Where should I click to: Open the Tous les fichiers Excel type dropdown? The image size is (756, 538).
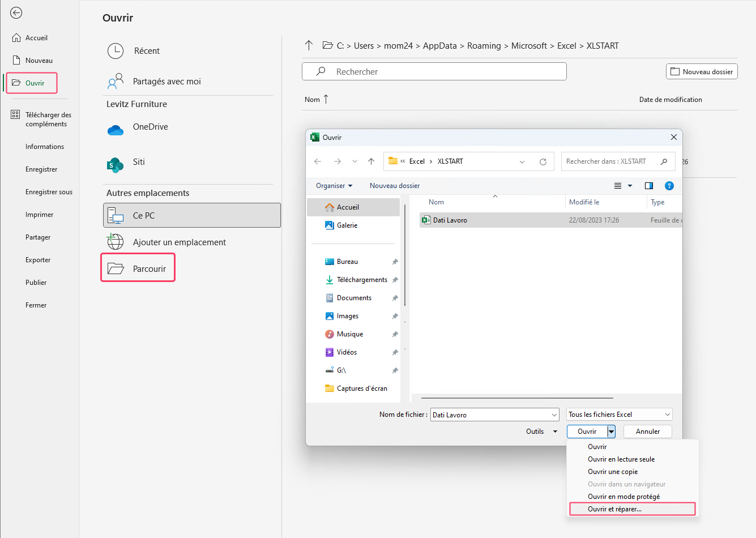619,414
